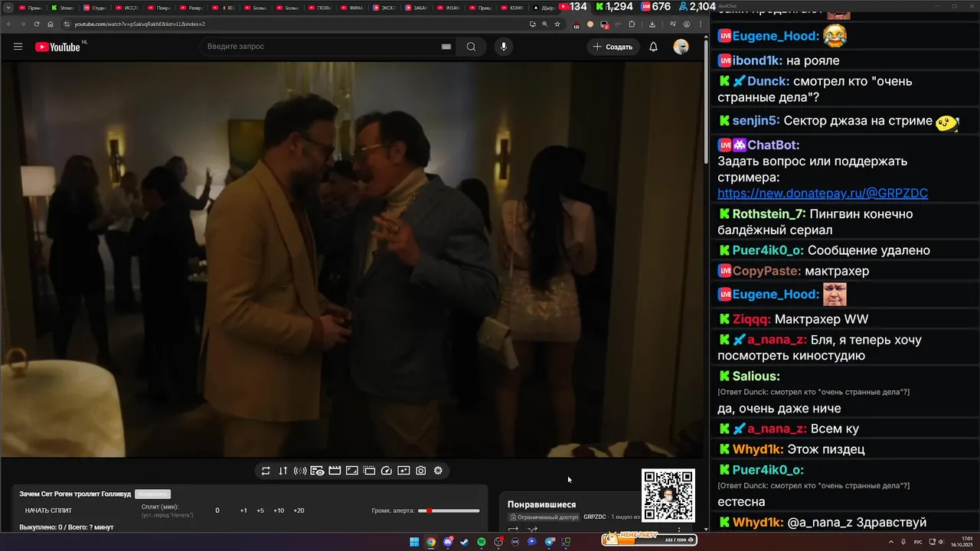Open the donatepay link in chat
The image size is (980, 551).
(822, 194)
